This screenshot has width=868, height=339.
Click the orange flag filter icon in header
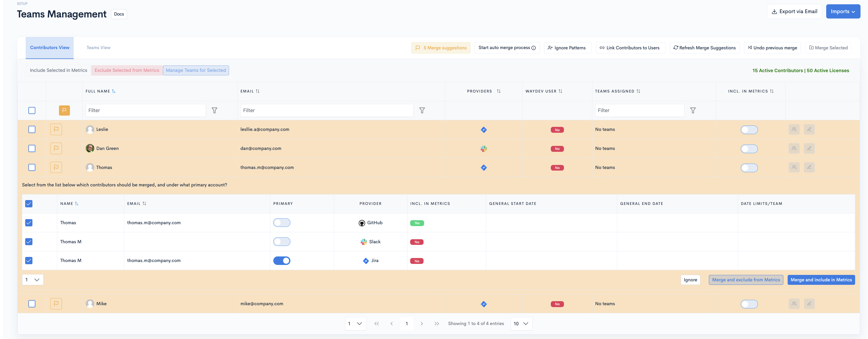pyautogui.click(x=64, y=110)
